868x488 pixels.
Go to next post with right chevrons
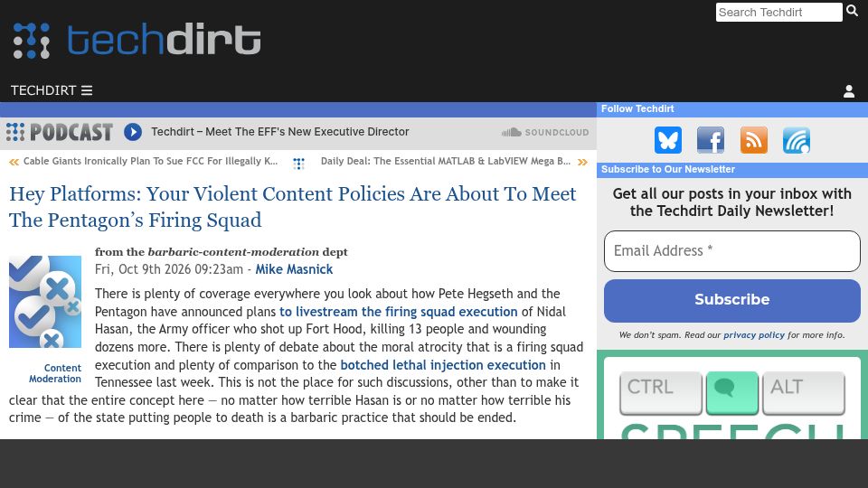coord(582,162)
